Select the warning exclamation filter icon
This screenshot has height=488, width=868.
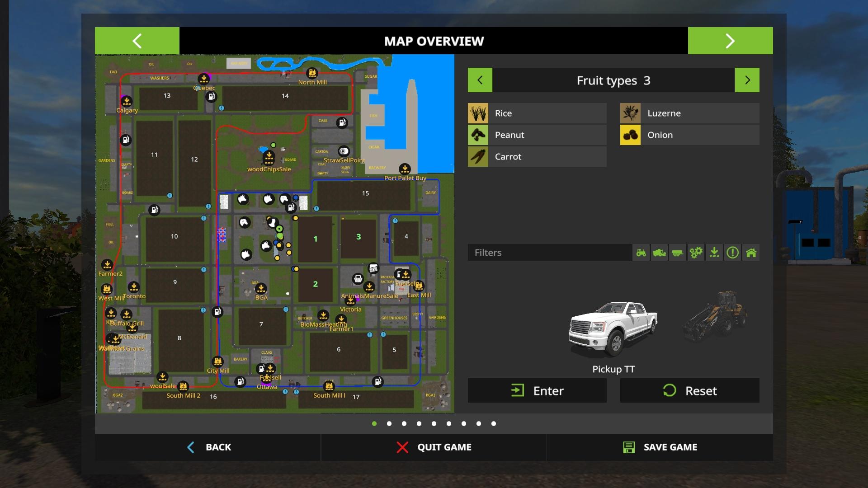point(733,253)
